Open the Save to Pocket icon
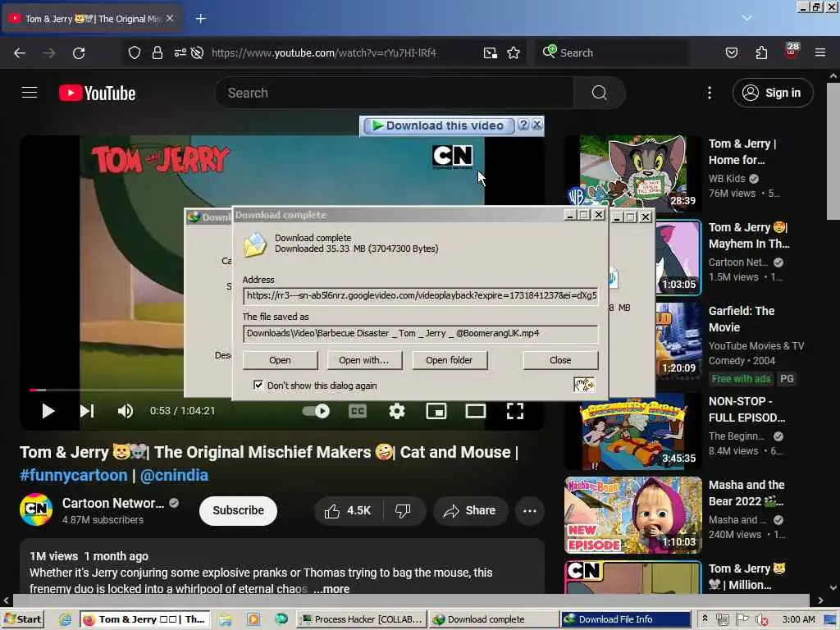Image resolution: width=840 pixels, height=630 pixels. [731, 52]
